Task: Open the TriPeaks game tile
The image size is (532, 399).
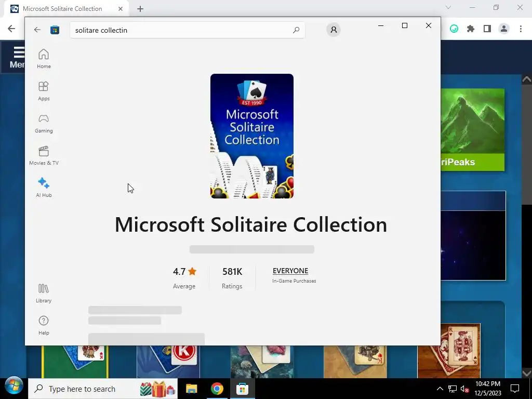Action: click(x=473, y=129)
